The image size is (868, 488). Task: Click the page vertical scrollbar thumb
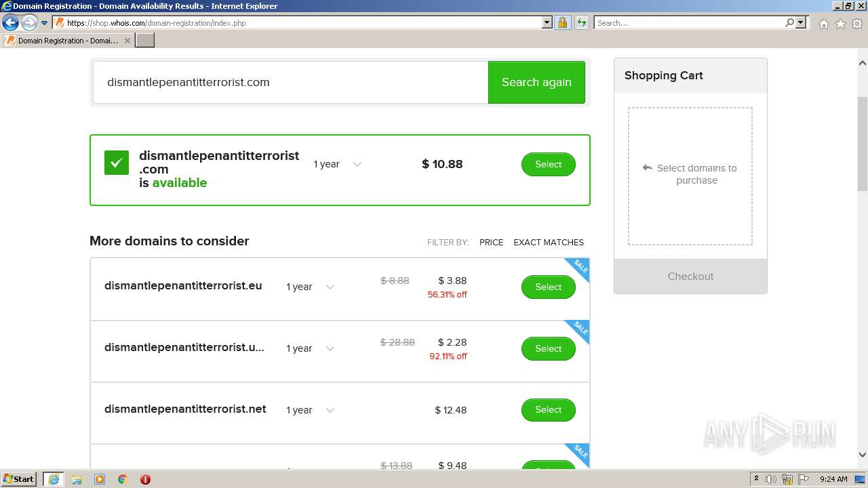[863, 144]
